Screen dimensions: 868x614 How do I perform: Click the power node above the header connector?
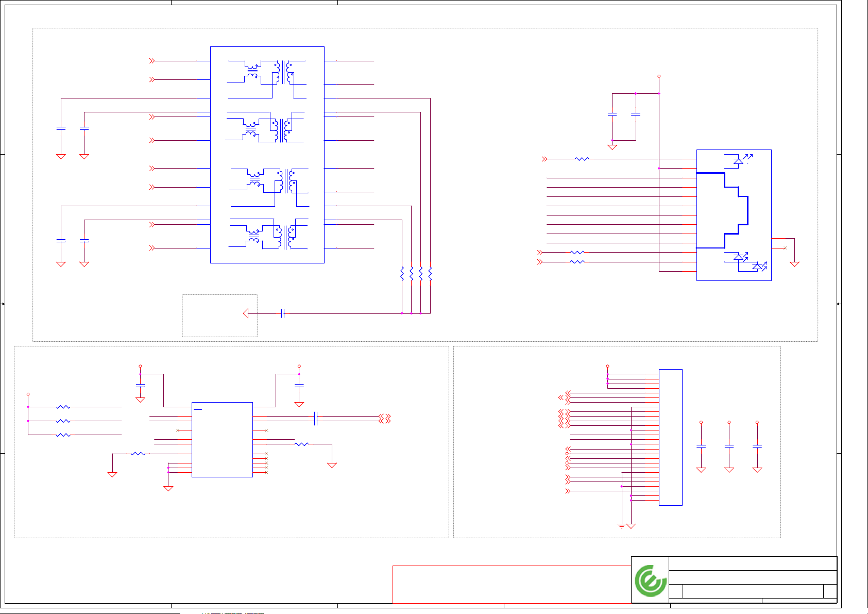[x=607, y=367]
